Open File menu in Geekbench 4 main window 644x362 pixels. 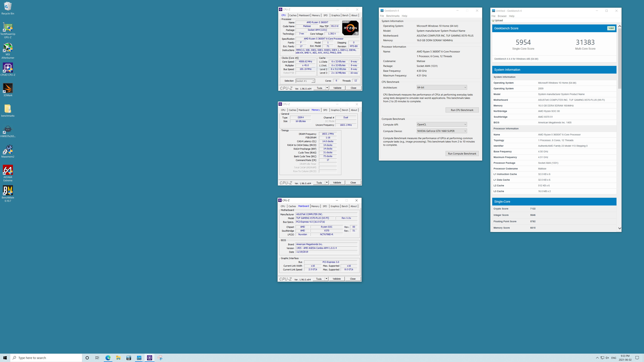382,16
